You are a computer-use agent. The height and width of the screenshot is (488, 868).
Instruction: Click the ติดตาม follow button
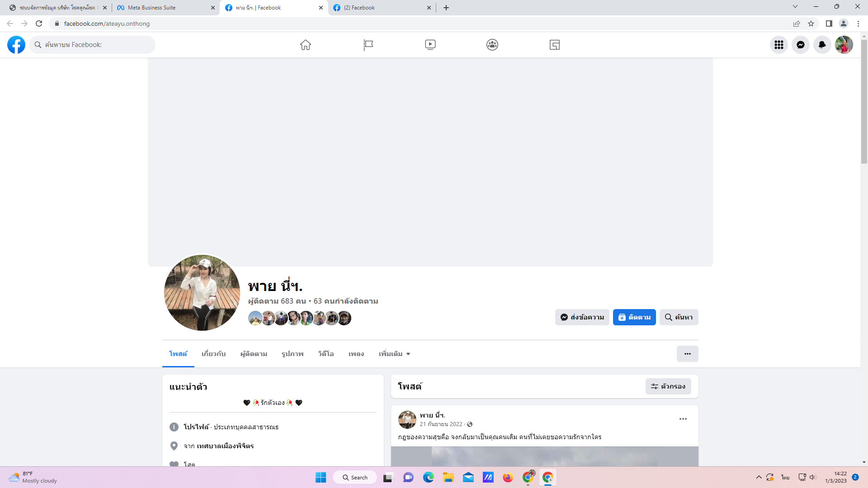634,317
